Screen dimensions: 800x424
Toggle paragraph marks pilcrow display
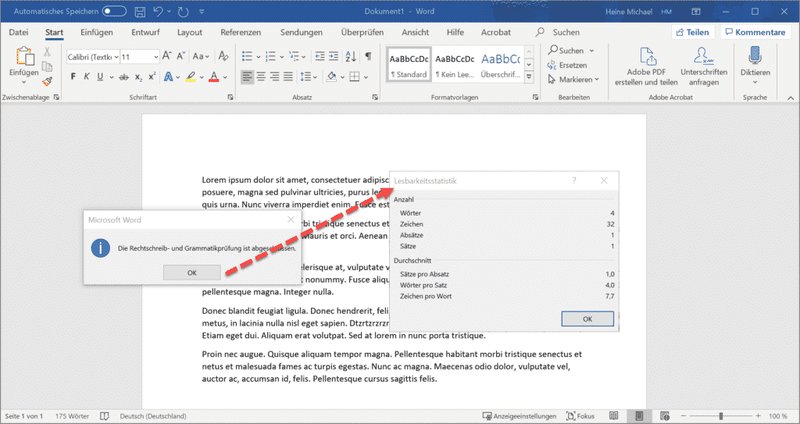(368, 56)
